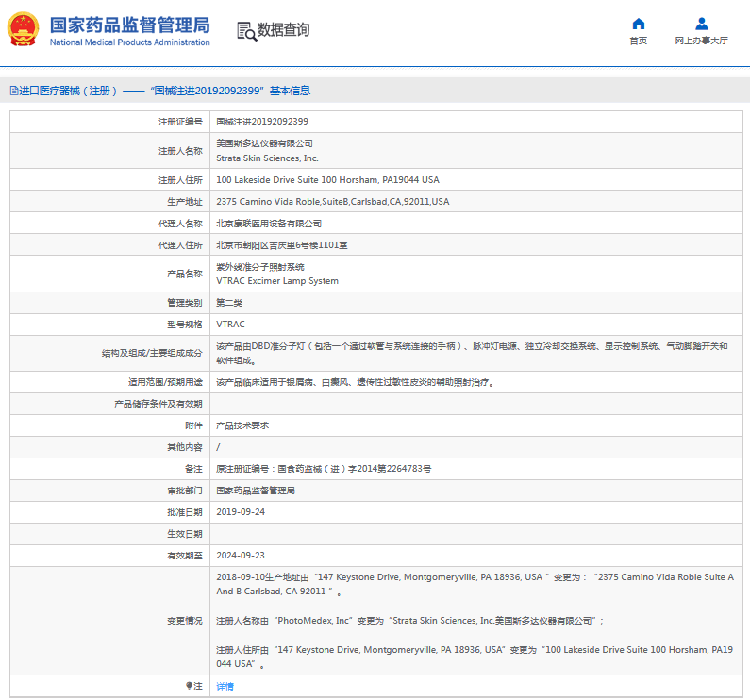The height and width of the screenshot is (700, 750).
Task: Select 美国斯多达仪器有限公司 registrant name
Action: pyautogui.click(x=264, y=143)
